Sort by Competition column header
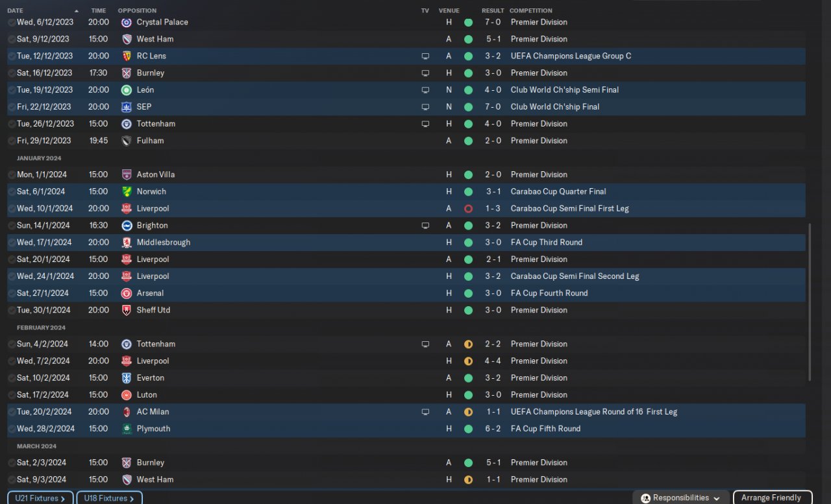Viewport: 831px width, 504px height. click(530, 11)
